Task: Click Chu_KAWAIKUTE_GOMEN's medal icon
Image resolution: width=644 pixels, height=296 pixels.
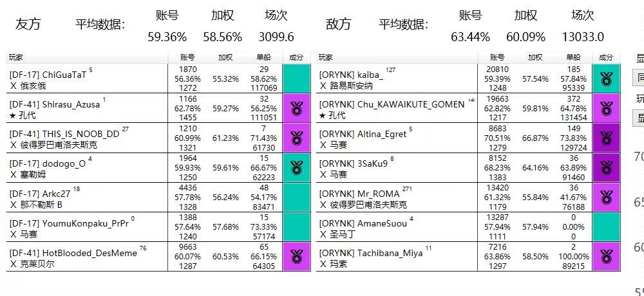Action: click(606, 108)
